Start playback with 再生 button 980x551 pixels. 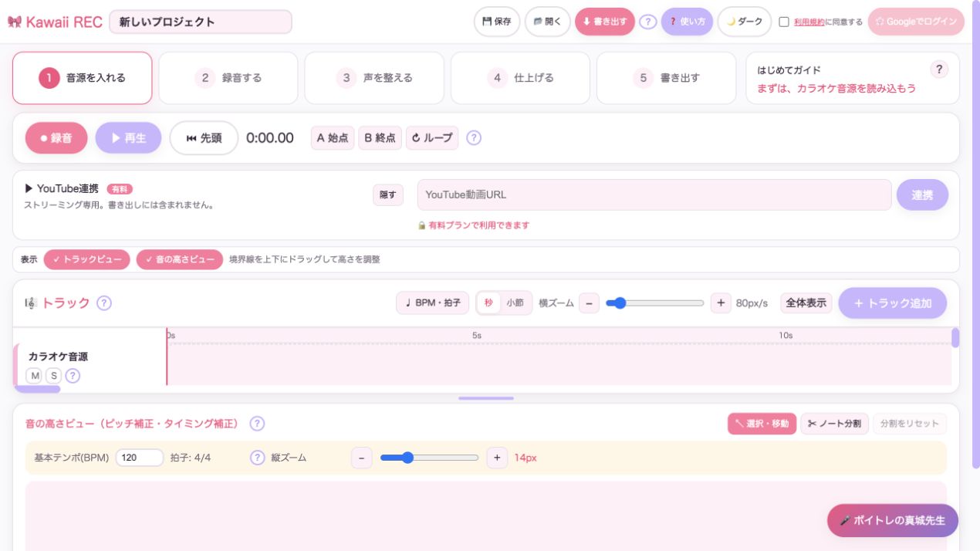128,138
